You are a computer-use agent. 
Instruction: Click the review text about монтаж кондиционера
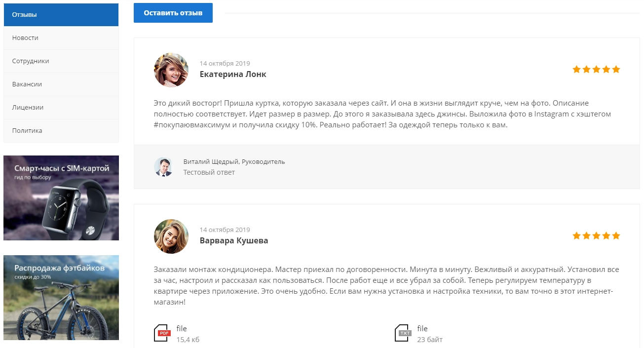[x=386, y=286]
